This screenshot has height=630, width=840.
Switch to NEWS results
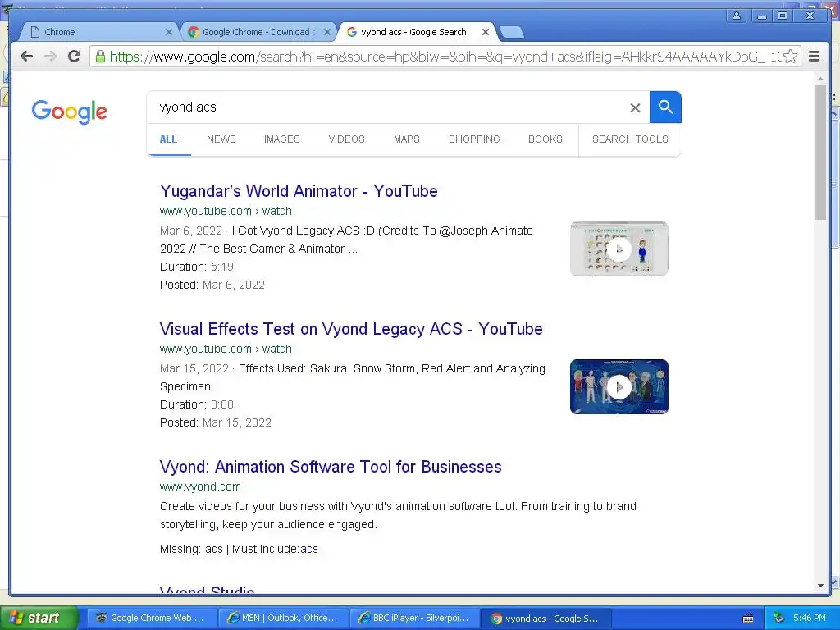[221, 139]
